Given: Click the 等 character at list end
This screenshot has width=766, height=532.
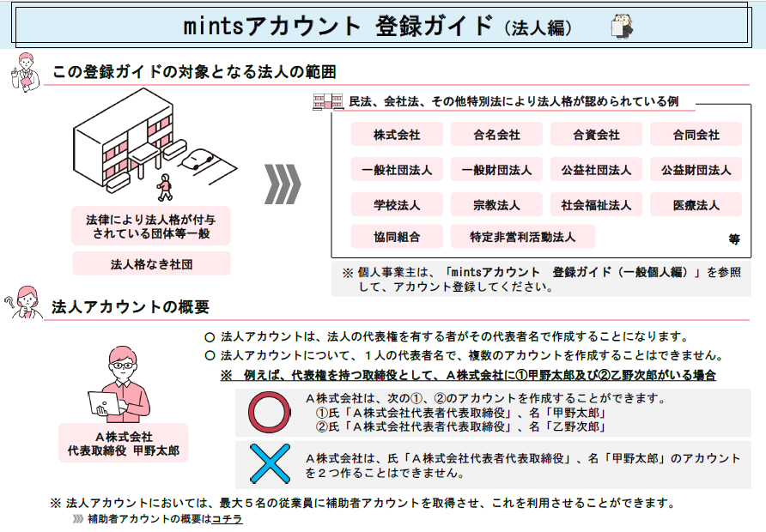Looking at the screenshot, I should coord(734,239).
